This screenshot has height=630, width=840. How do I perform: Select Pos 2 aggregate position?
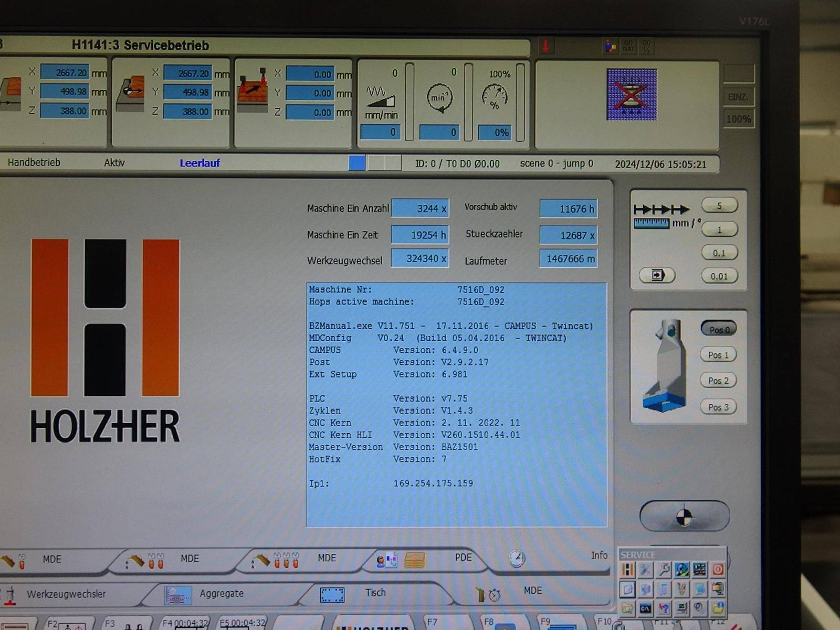pos(719,381)
